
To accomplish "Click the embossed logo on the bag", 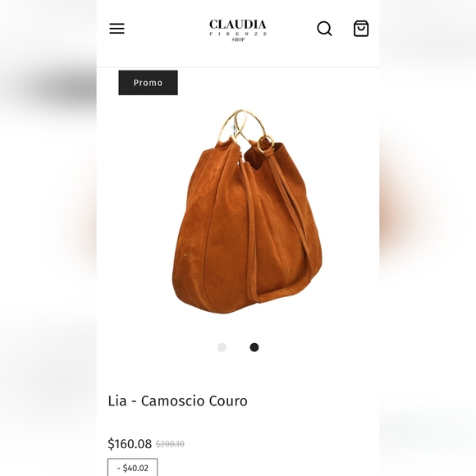I will [x=185, y=255].
